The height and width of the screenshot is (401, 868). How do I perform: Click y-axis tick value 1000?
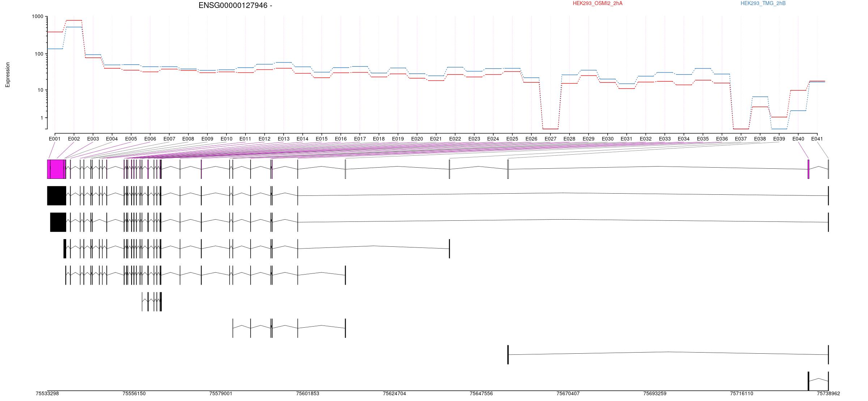coord(38,17)
